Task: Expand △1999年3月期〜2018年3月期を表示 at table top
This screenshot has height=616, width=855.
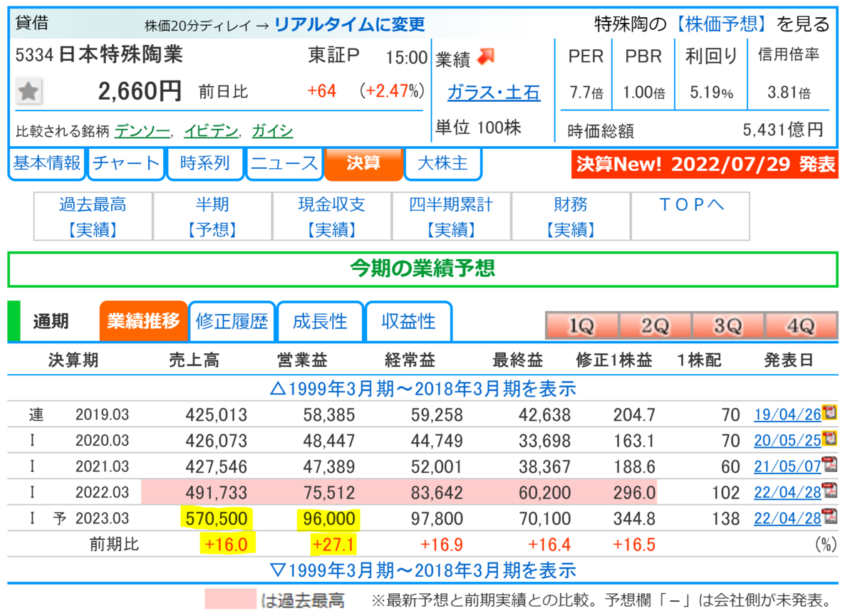Action: (x=423, y=389)
